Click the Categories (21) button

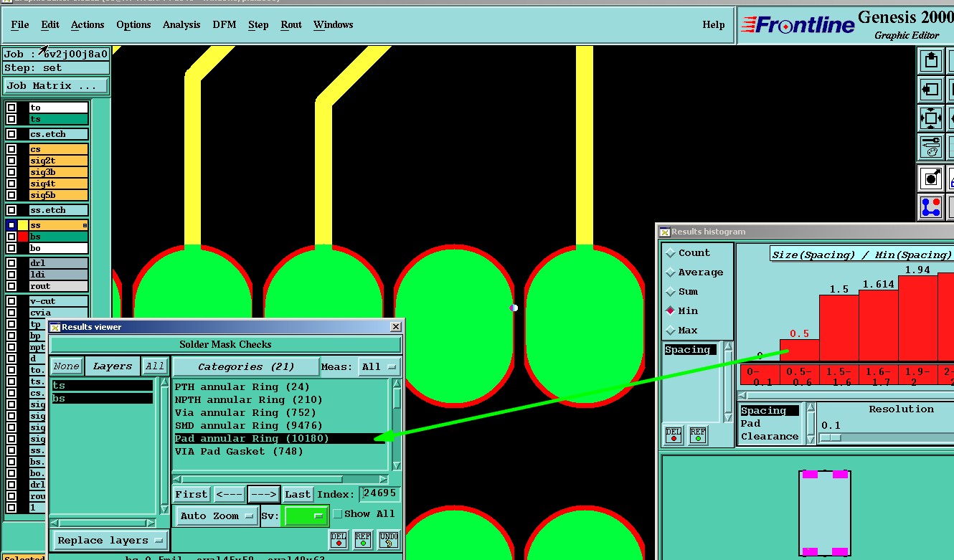pos(246,366)
